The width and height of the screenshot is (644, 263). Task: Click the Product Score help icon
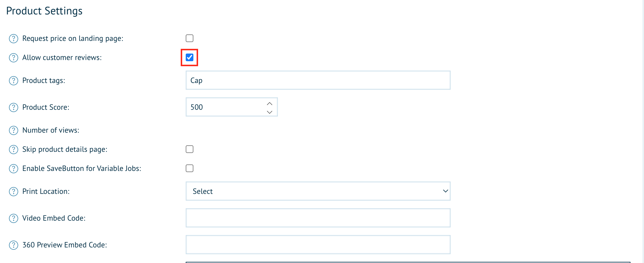[x=14, y=107]
